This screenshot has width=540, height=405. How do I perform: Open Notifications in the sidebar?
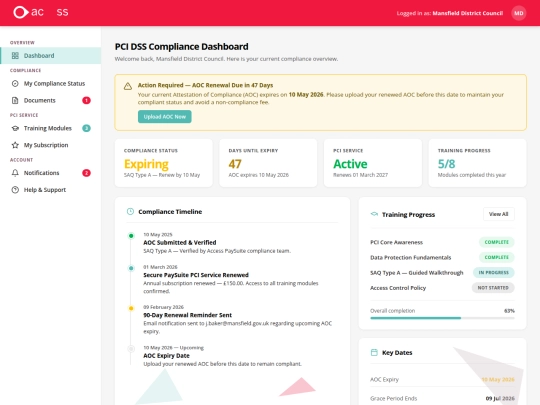51,173
